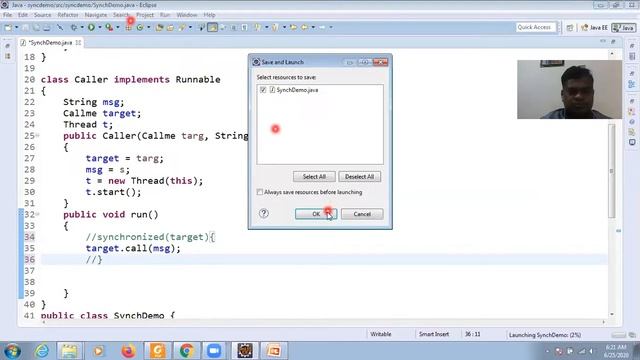Image resolution: width=640 pixels, height=360 pixels.
Task: Enable Always save resources before launching
Action: point(260,192)
